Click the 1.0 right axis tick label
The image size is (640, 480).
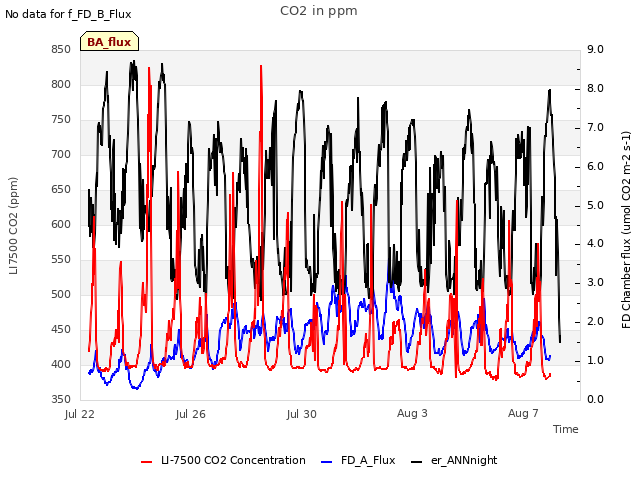click(596, 361)
